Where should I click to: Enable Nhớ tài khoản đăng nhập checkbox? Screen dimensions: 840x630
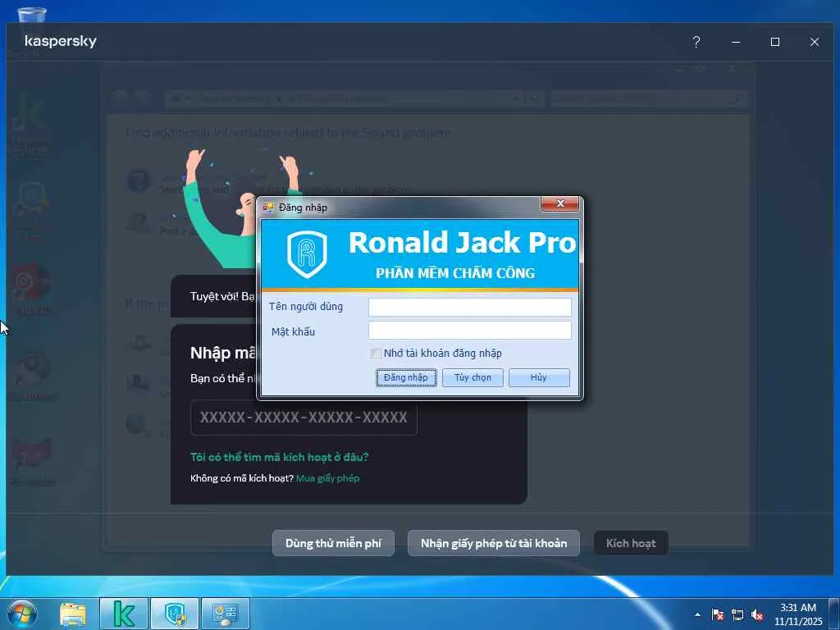(x=376, y=353)
